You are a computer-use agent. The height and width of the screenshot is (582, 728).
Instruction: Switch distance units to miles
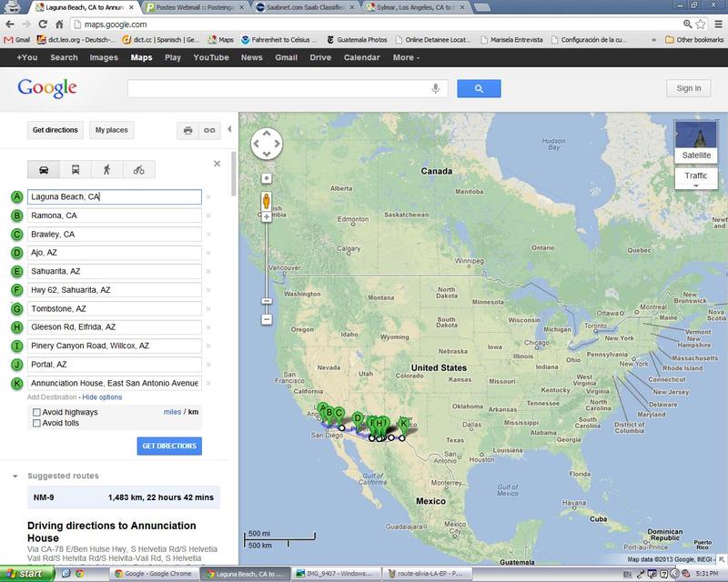[172, 412]
